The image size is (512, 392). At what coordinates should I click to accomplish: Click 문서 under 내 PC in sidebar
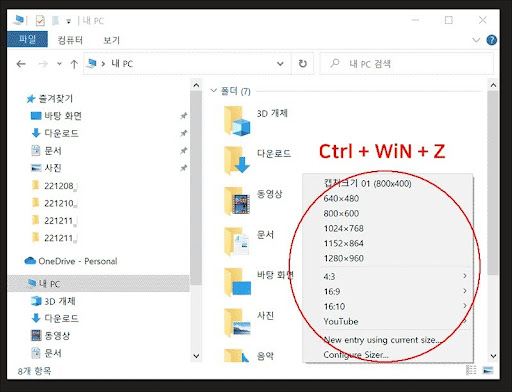pos(46,353)
